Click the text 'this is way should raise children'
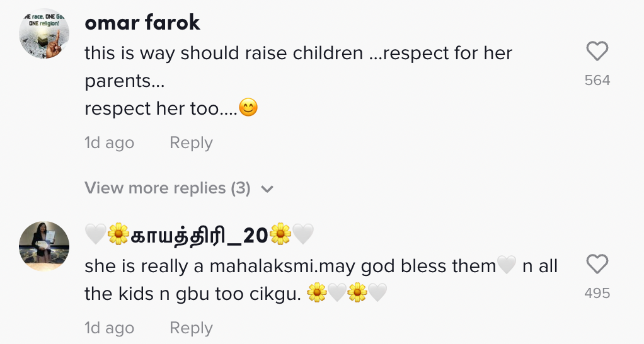The image size is (644, 344). 224,54
